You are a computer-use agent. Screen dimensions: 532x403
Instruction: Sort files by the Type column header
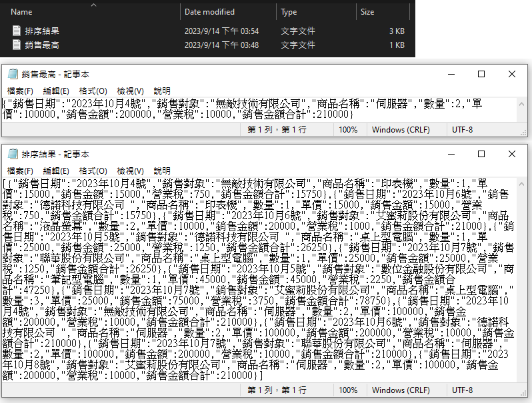pyautogui.click(x=289, y=12)
